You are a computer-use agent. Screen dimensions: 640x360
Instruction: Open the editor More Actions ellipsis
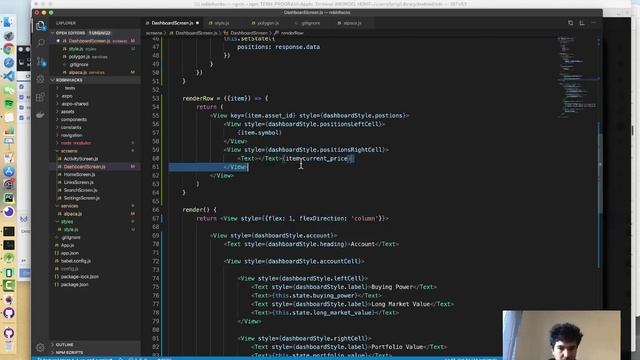point(593,23)
